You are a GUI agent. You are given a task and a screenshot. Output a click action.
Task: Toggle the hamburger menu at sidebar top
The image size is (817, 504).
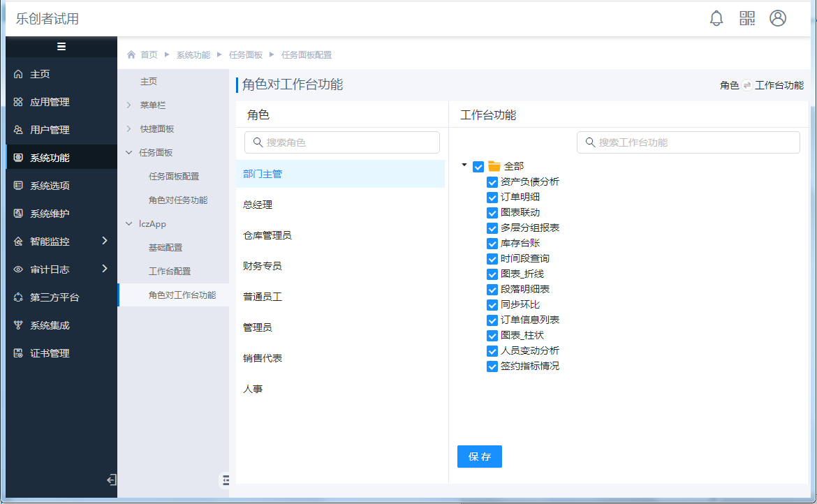pos(61,47)
